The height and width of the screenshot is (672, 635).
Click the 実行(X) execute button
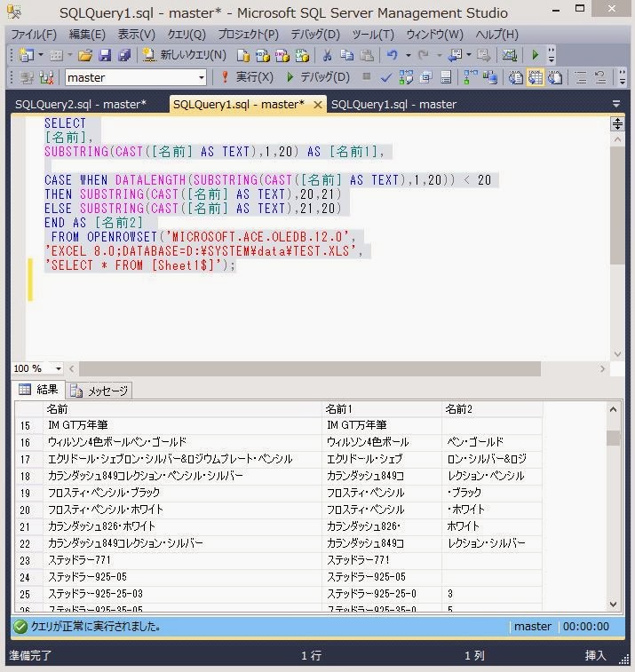(247, 77)
